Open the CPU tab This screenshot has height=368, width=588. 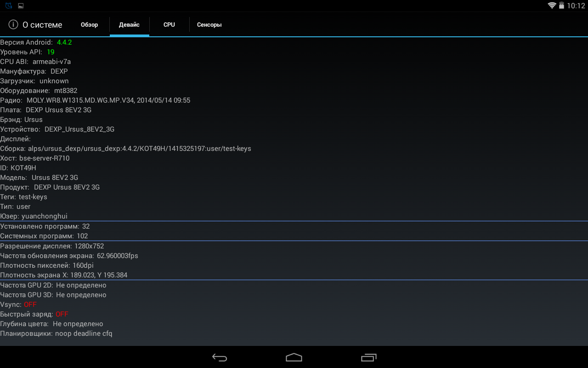click(169, 25)
